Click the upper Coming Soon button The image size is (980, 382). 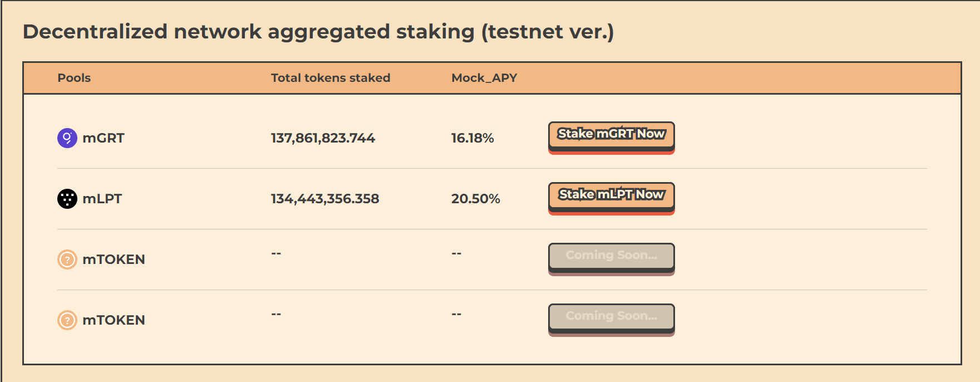(x=611, y=256)
